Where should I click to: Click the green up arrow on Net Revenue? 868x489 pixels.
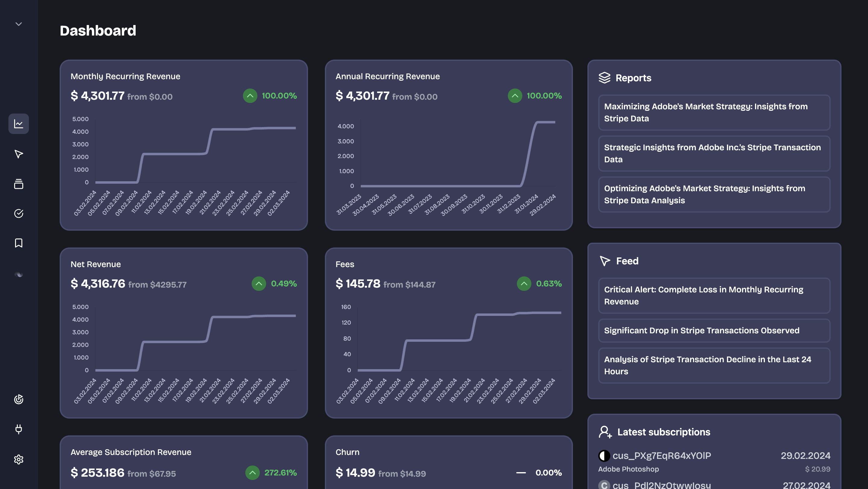[x=259, y=284]
